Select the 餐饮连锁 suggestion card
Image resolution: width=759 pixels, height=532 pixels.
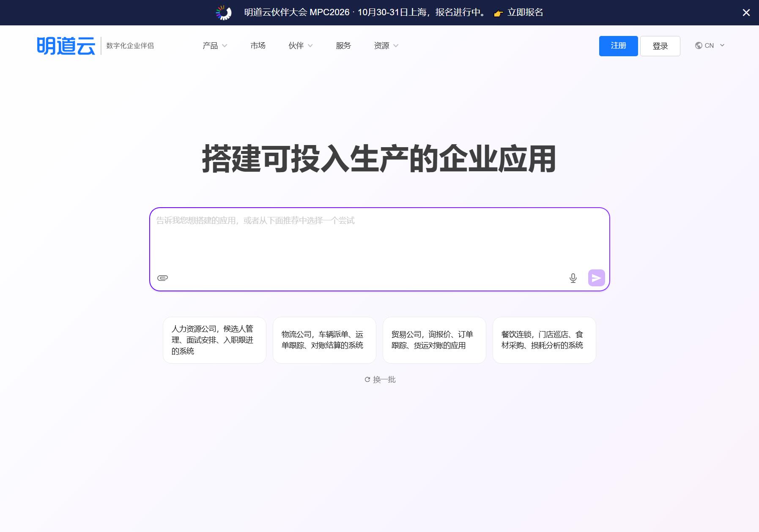click(544, 340)
